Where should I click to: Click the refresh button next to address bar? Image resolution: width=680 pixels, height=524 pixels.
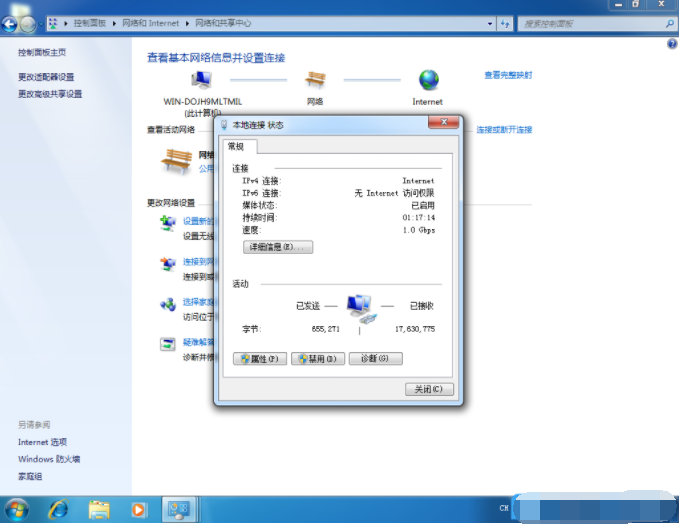click(x=505, y=23)
